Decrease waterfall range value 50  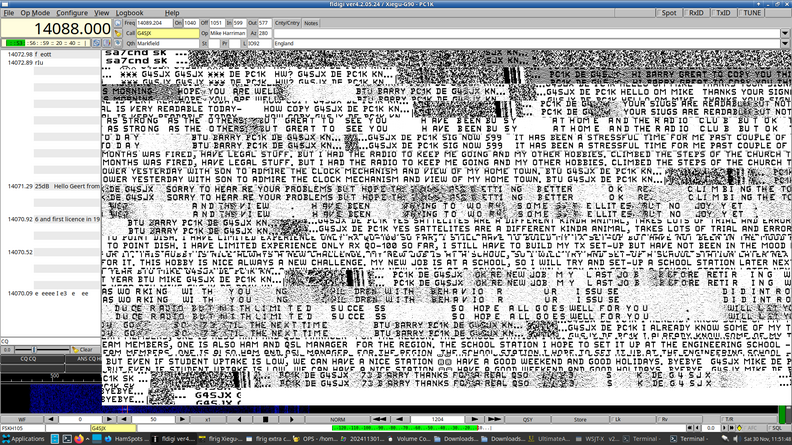point(124,419)
